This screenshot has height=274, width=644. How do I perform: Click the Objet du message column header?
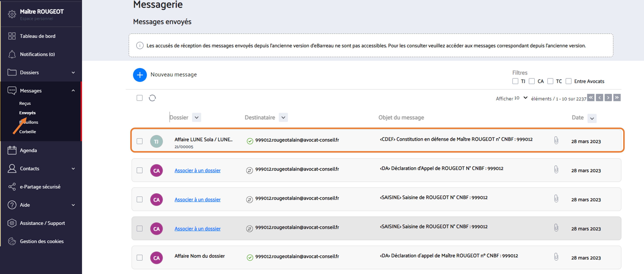401,117
